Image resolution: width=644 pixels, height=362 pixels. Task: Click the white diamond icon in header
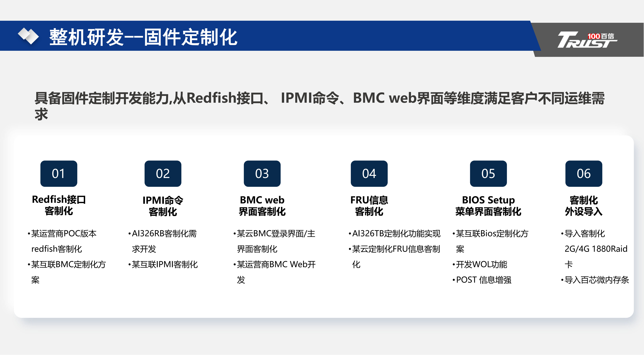pyautogui.click(x=28, y=36)
